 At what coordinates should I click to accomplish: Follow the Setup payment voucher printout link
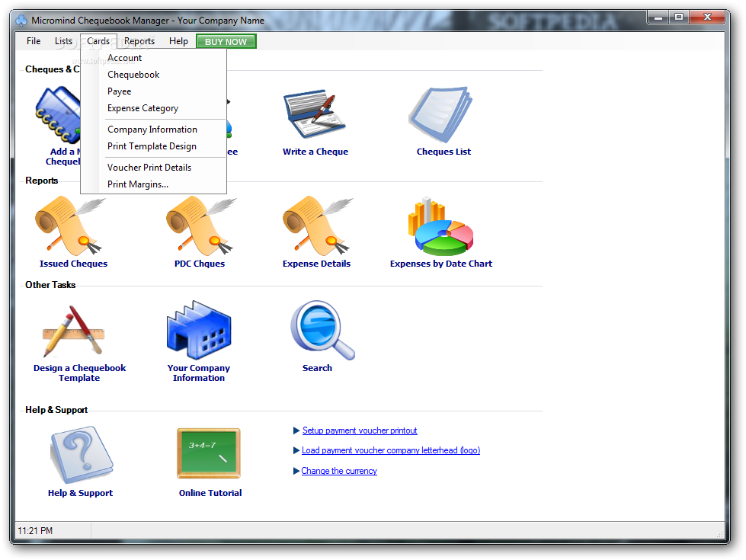[360, 430]
